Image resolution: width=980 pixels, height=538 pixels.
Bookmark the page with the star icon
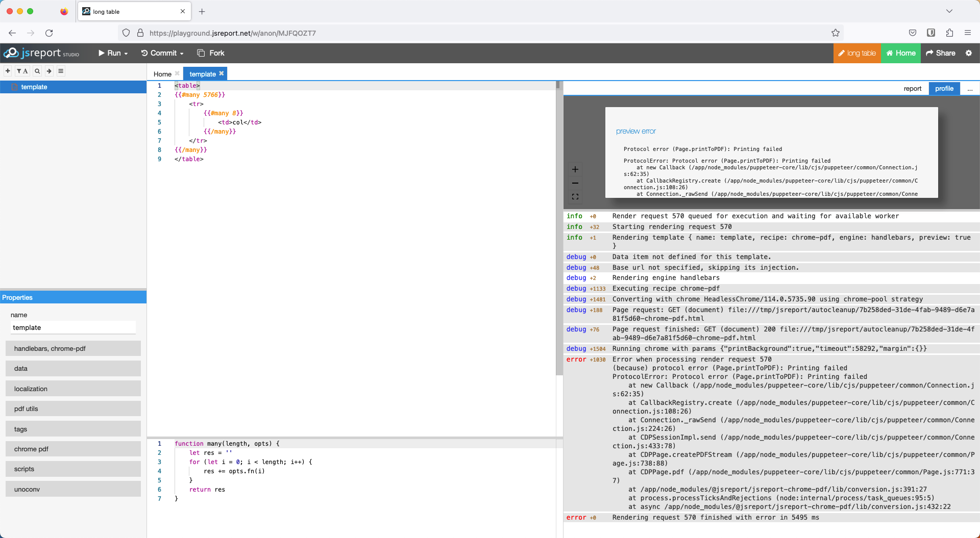(x=836, y=33)
